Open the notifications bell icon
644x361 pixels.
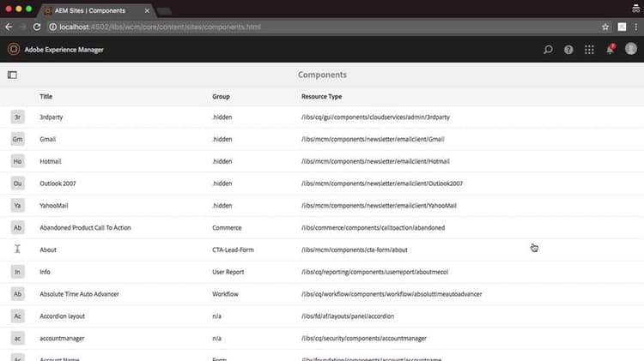point(610,49)
